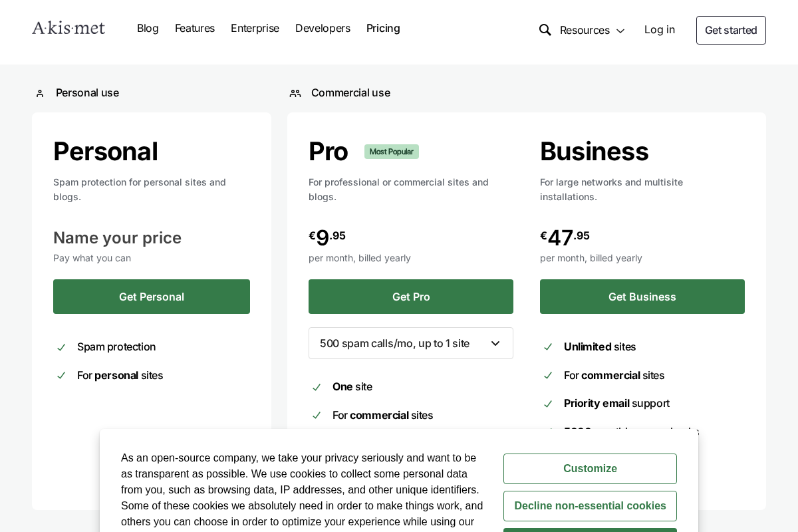Open the Features nav item

pos(195,28)
